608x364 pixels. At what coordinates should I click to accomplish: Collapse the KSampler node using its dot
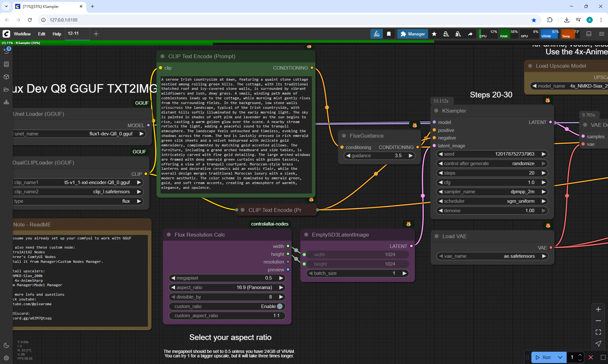tap(436, 111)
